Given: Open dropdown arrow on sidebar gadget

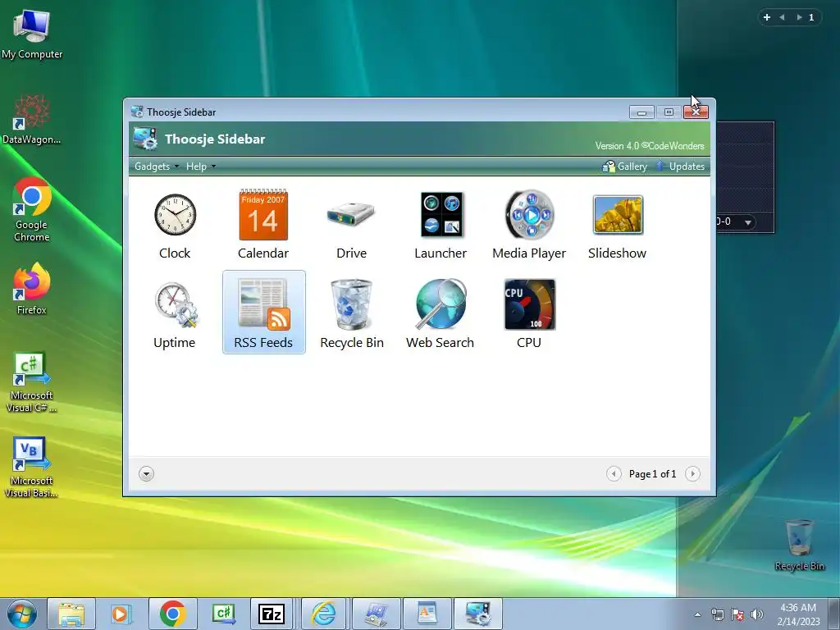Looking at the screenshot, I should click(748, 221).
